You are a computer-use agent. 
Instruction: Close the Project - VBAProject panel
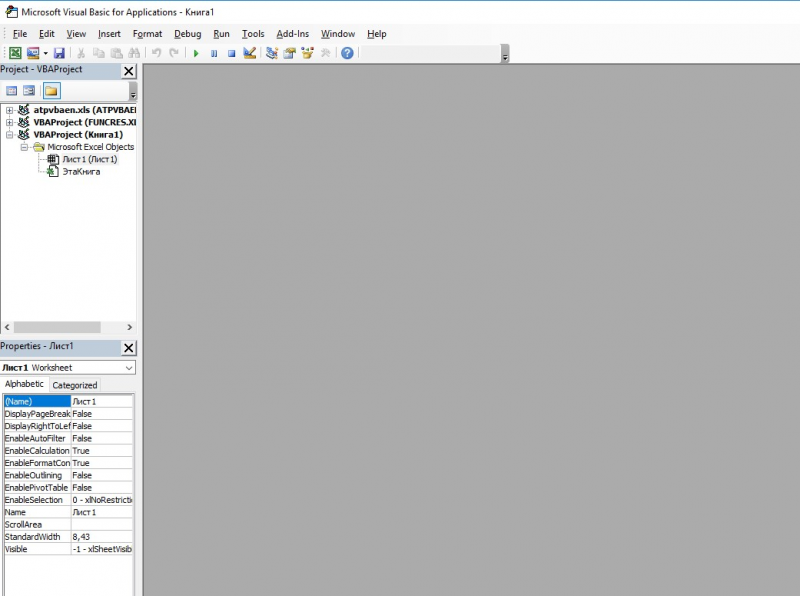click(129, 71)
